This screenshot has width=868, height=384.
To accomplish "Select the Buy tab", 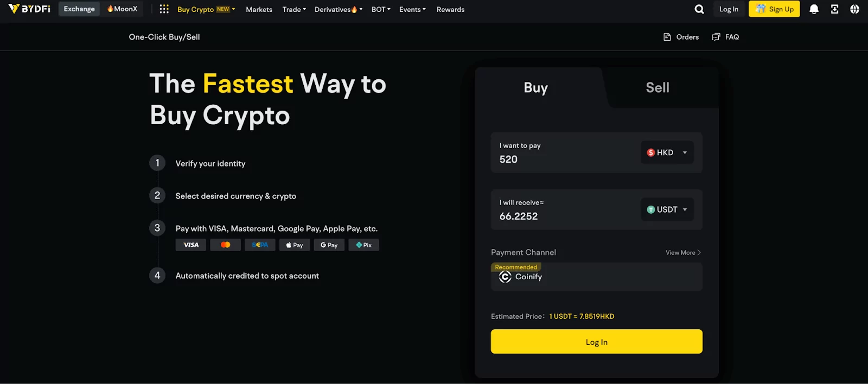I will point(535,87).
